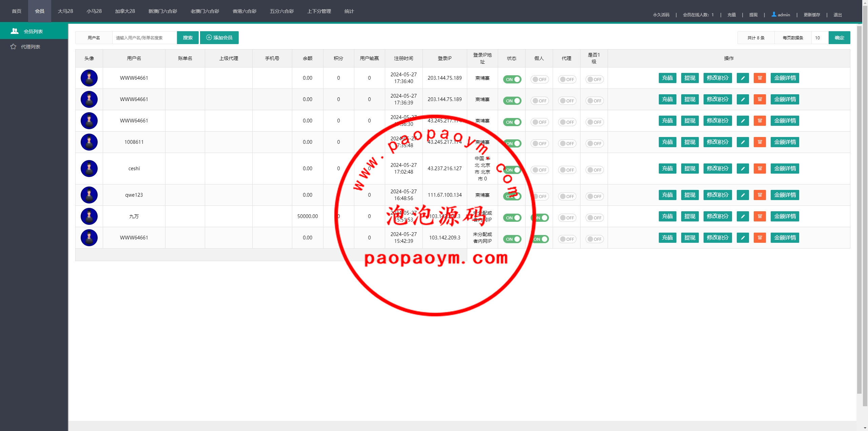
Task: Click trash icon for WWW64661 with IP 43.245.217.174
Action: click(760, 121)
